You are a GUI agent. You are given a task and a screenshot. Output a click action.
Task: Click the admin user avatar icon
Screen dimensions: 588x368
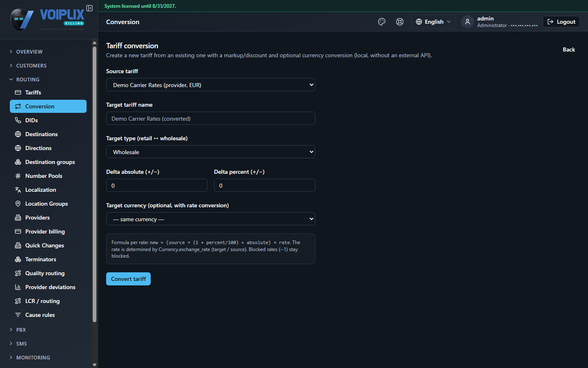[x=468, y=22]
